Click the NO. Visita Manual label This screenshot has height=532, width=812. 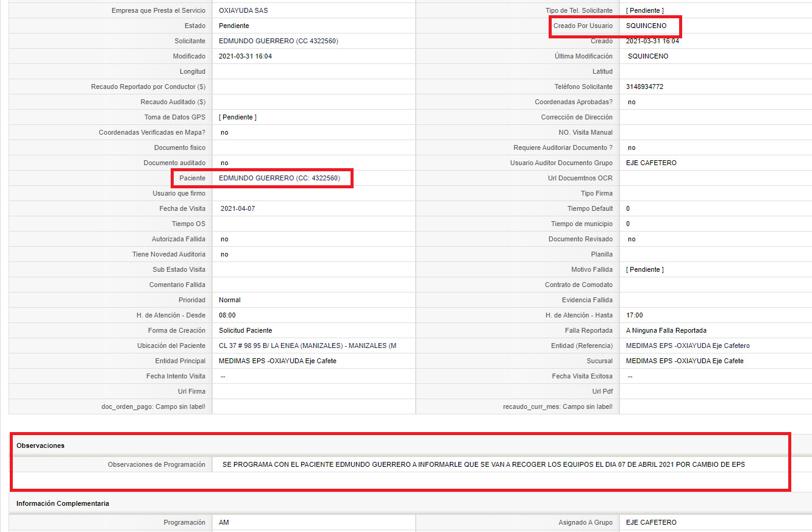coord(585,132)
